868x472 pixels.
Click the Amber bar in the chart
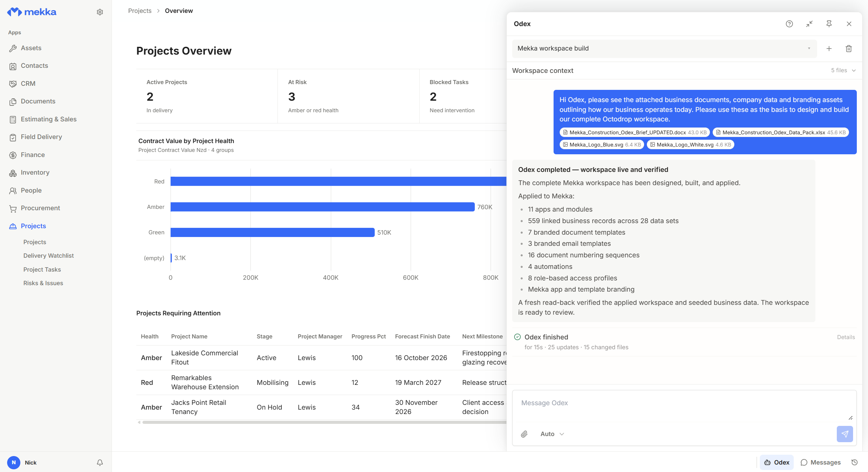pos(322,207)
